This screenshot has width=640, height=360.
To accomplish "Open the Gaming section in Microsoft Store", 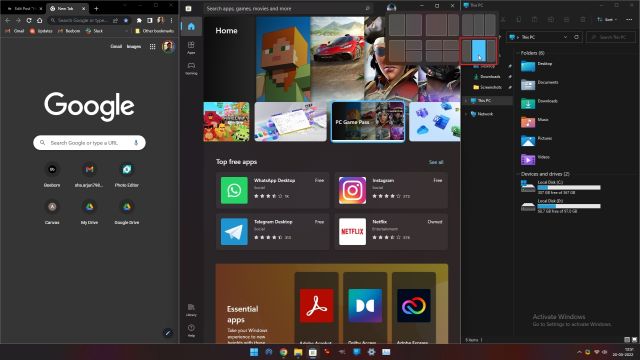I will click(191, 68).
